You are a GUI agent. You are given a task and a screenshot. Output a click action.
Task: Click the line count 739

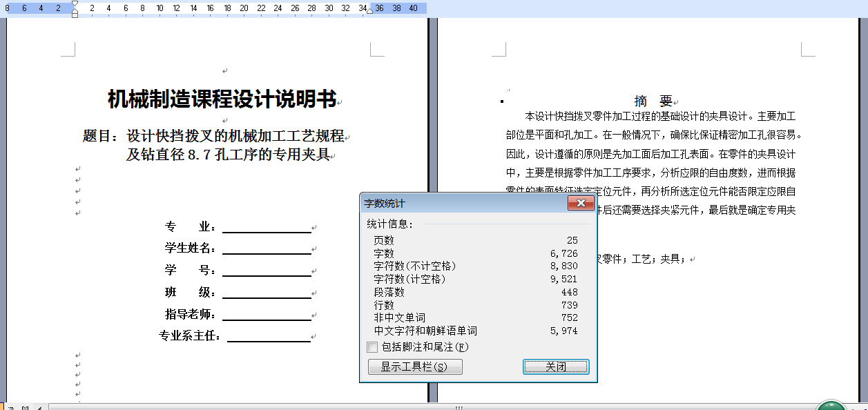[x=570, y=305]
